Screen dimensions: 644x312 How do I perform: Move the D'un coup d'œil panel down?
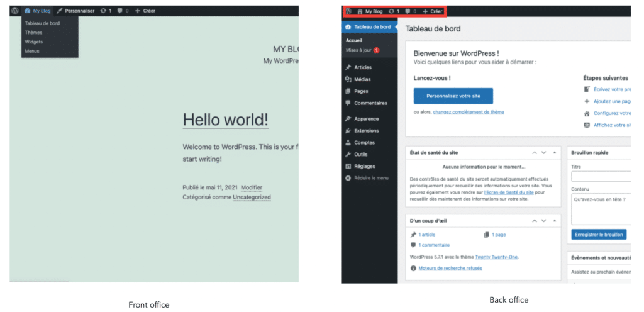point(544,220)
